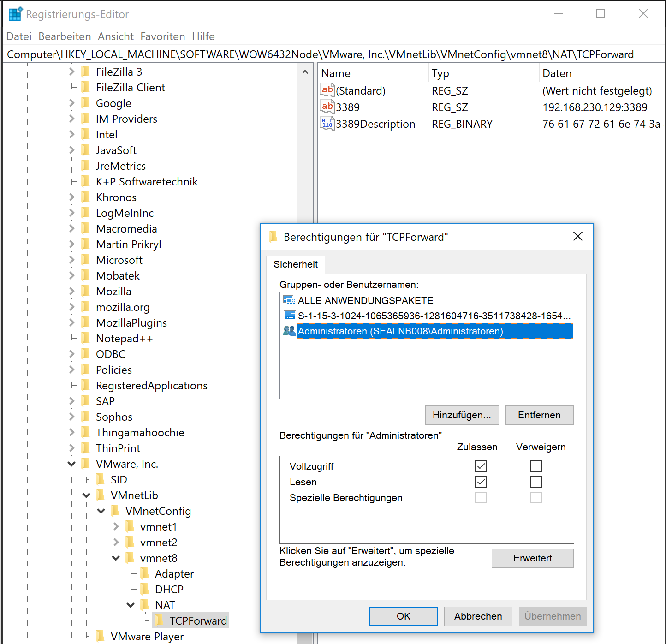Click the Typ column header

[x=483, y=73]
